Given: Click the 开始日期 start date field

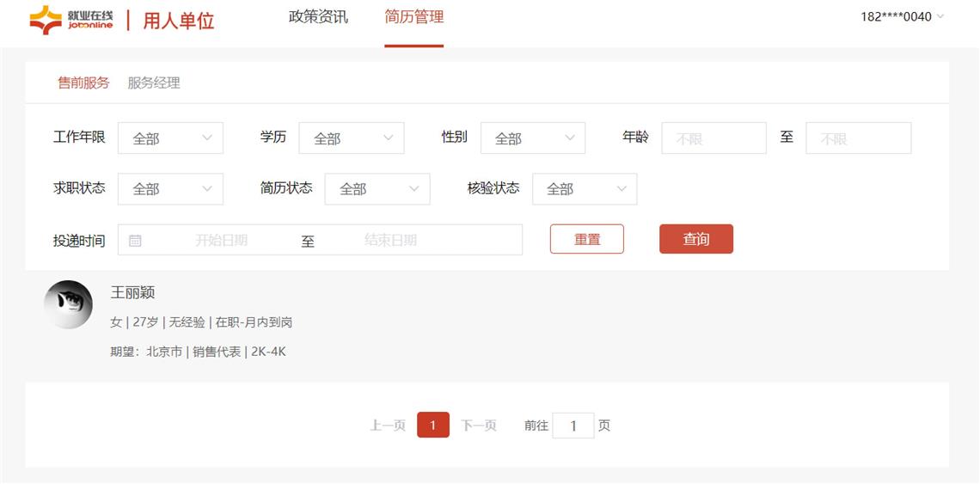Looking at the screenshot, I should [221, 241].
